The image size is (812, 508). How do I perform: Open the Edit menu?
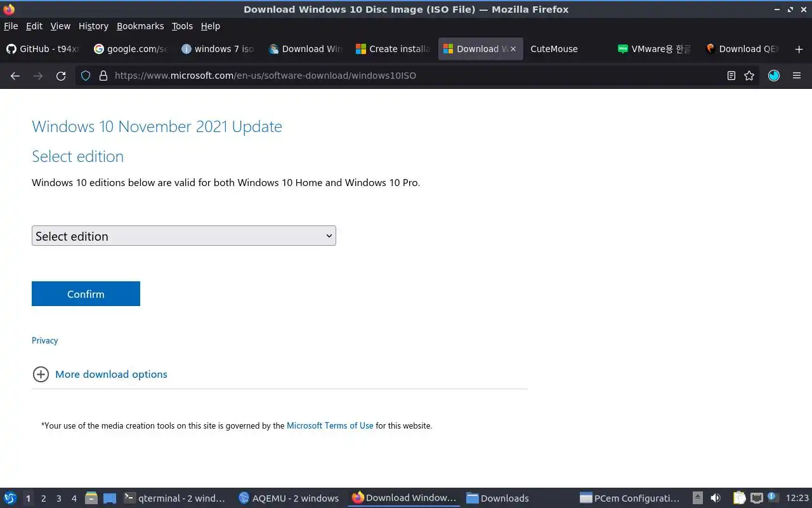[34, 26]
